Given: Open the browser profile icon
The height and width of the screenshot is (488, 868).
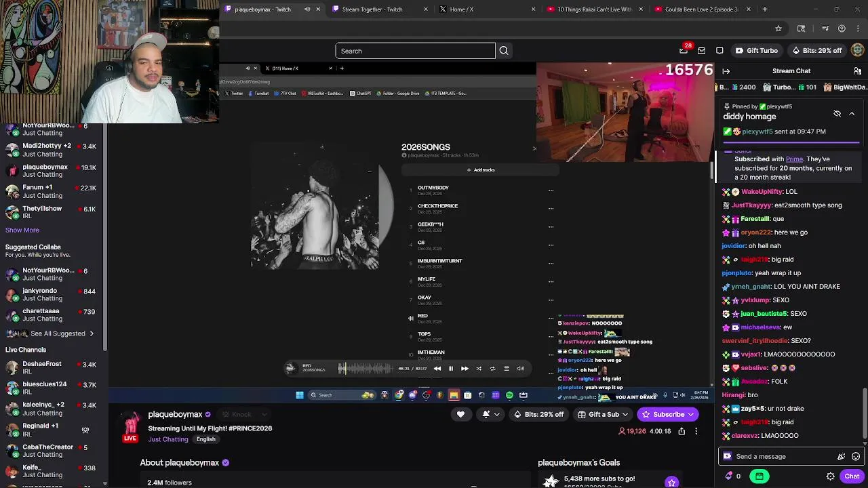Looking at the screenshot, I should pos(842,28).
